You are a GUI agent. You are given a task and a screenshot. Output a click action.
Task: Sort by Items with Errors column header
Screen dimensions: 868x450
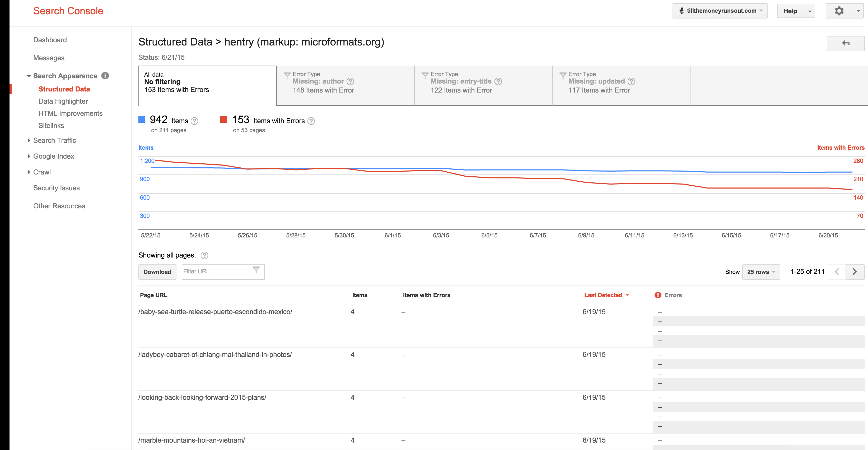pyautogui.click(x=427, y=295)
